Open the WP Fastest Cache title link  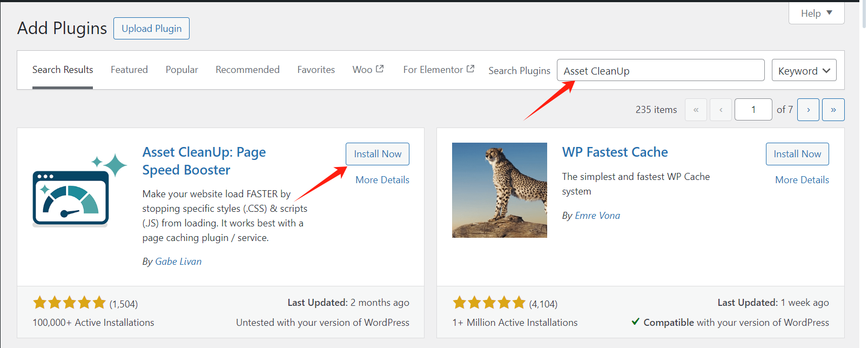pyautogui.click(x=615, y=152)
